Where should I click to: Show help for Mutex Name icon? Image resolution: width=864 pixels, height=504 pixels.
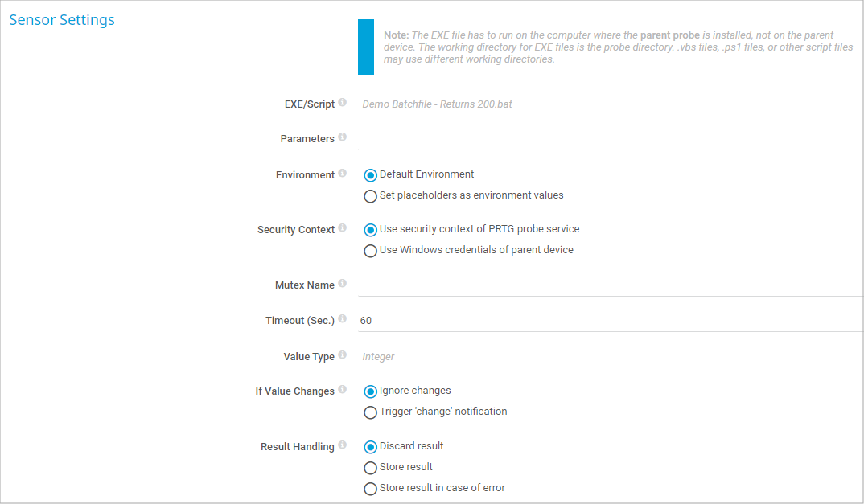[x=343, y=284]
